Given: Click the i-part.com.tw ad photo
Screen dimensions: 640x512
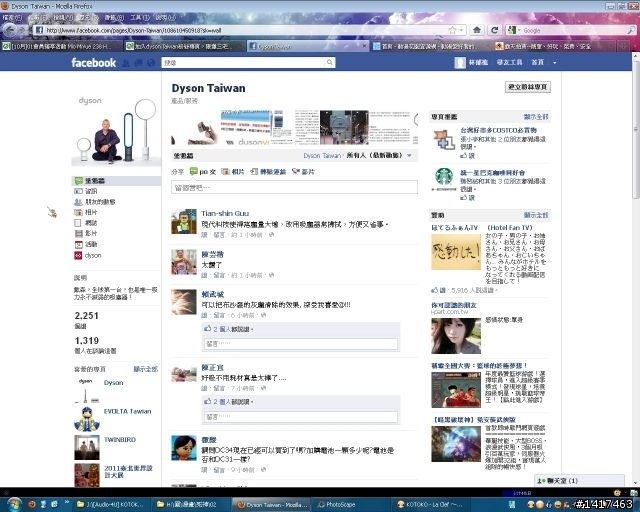Looking at the screenshot, I should (456, 336).
